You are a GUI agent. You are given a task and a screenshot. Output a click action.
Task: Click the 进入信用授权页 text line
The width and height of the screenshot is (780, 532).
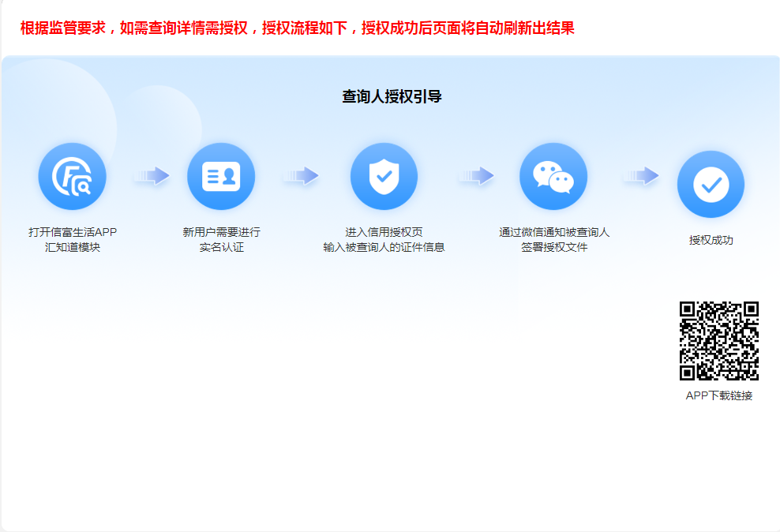[x=384, y=232]
